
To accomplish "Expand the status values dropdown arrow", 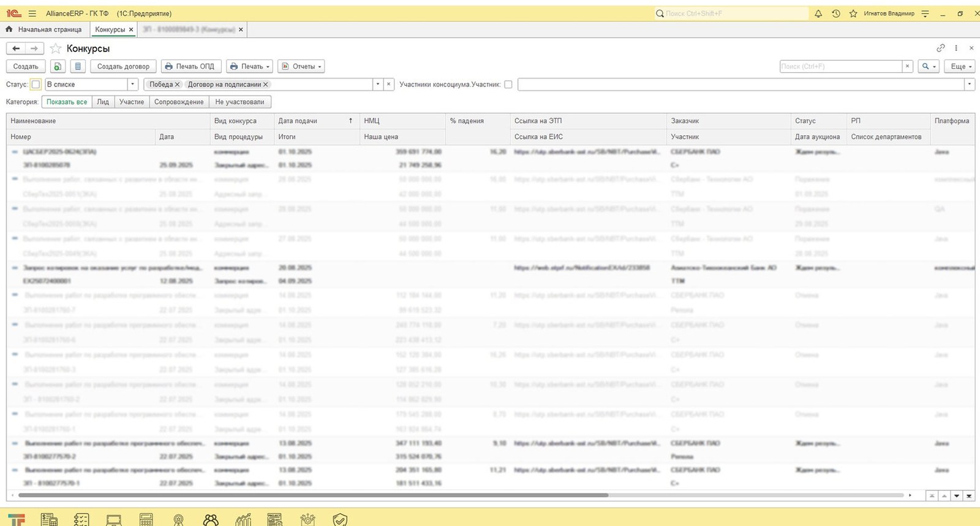I will coord(378,85).
